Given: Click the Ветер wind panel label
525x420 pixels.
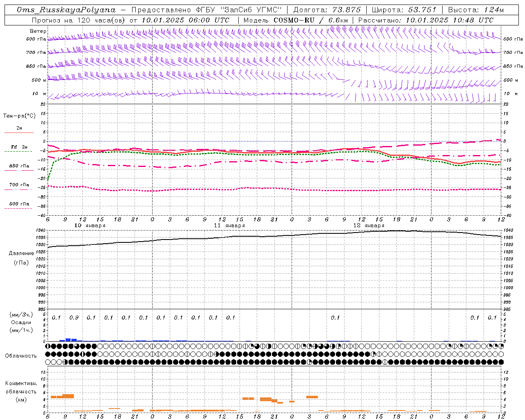Looking at the screenshot, I should (x=38, y=31).
